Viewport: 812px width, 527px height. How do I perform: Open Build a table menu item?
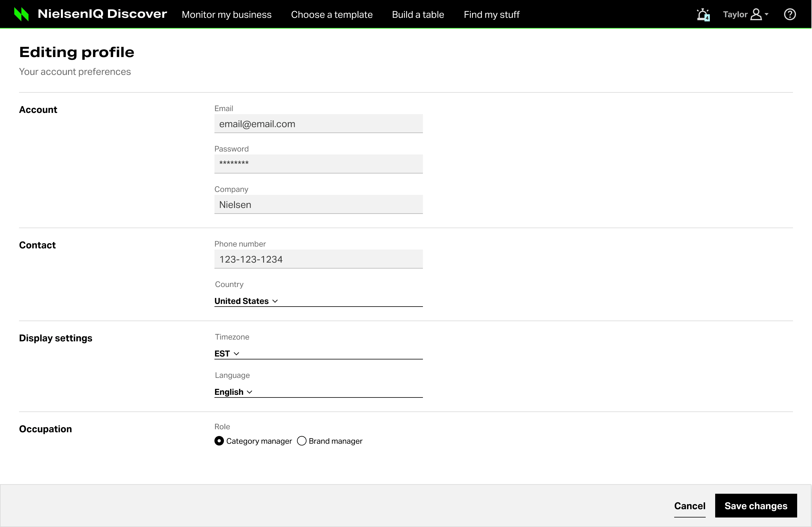coord(418,15)
